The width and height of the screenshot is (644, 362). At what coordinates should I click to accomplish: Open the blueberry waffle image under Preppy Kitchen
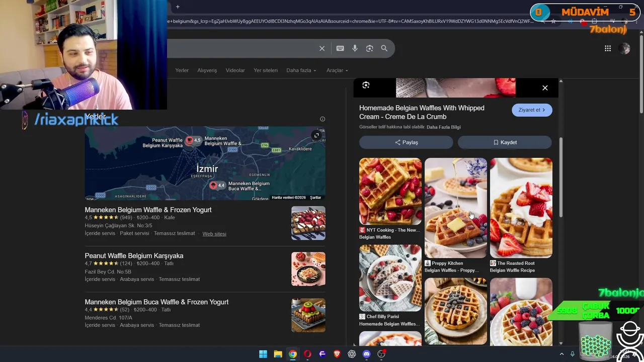click(456, 311)
